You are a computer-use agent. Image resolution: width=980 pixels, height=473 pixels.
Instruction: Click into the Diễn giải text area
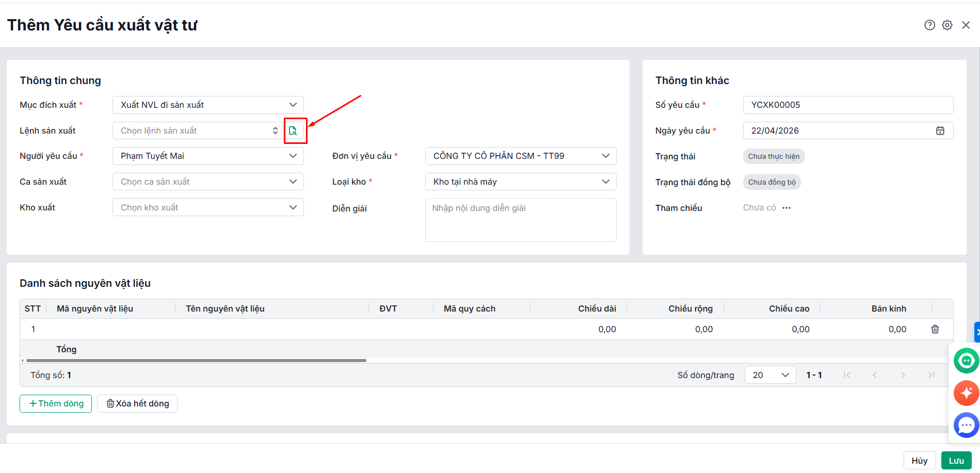pos(521,220)
